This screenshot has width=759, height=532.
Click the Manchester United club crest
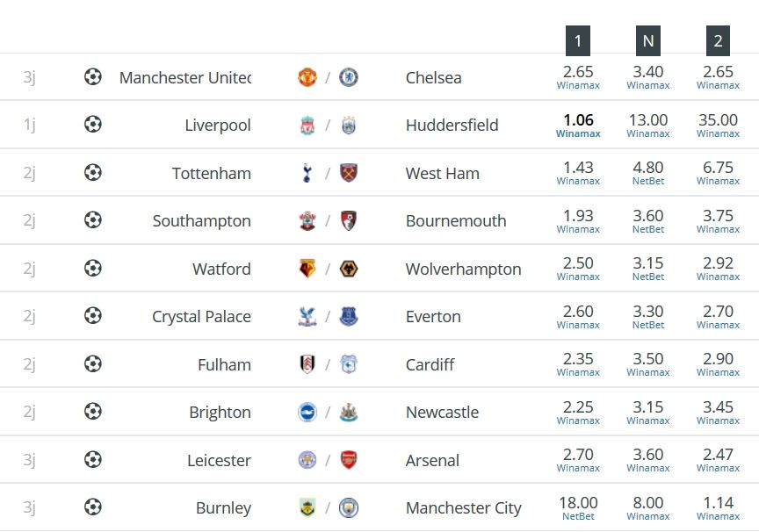(307, 77)
